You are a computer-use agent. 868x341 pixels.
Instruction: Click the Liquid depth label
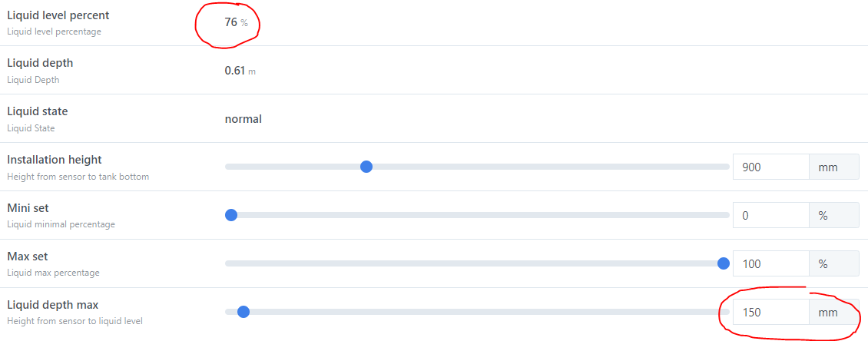pos(40,63)
